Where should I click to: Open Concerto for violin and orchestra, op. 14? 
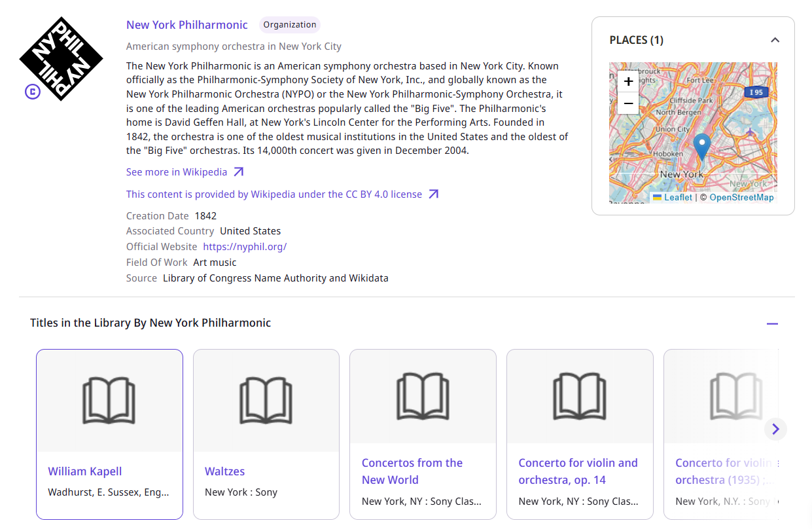(x=578, y=471)
